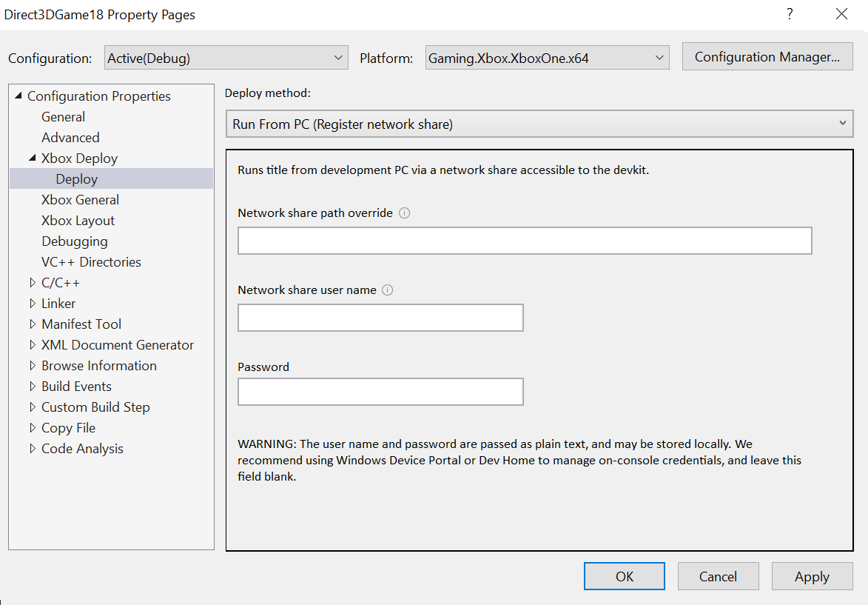Expand the XML Document Generator node
Viewport: 868px width, 605px height.
(x=33, y=345)
